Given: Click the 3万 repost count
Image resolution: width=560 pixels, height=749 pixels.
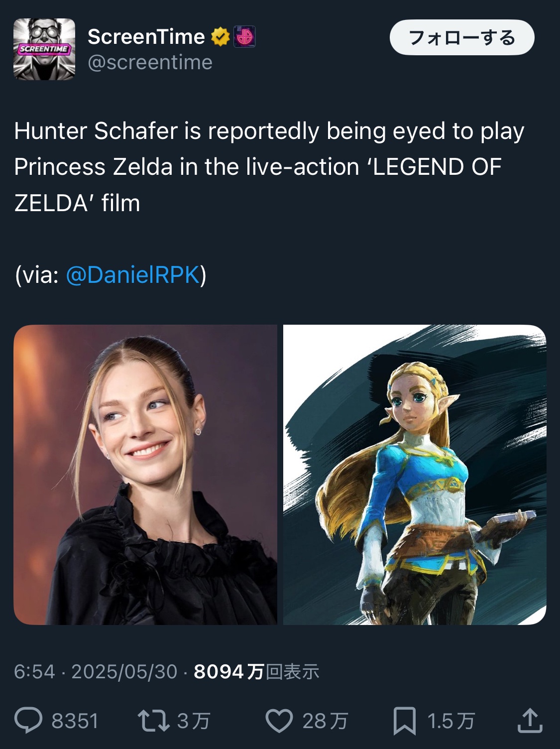Looking at the screenshot, I should click(x=194, y=721).
